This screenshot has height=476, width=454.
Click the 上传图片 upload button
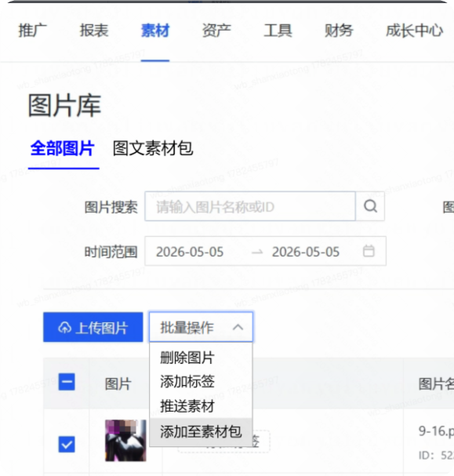tap(93, 327)
